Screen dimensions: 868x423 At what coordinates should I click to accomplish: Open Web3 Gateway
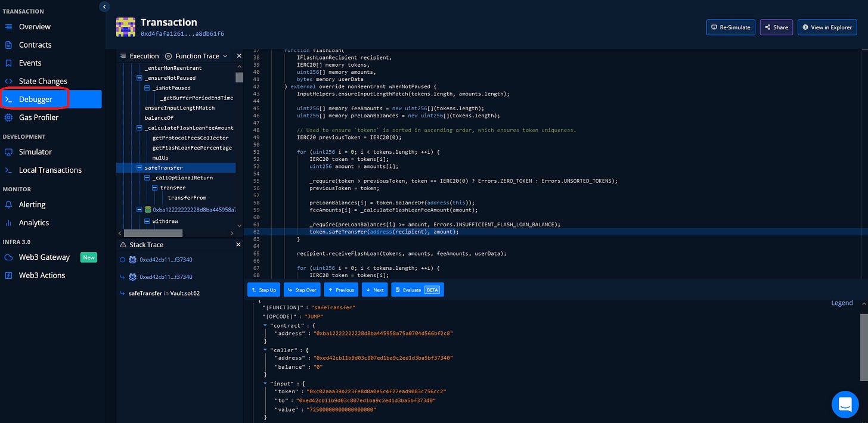click(x=44, y=257)
